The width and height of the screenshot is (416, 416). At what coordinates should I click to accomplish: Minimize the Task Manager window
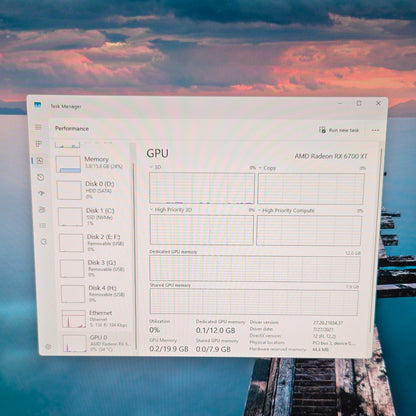[340, 103]
